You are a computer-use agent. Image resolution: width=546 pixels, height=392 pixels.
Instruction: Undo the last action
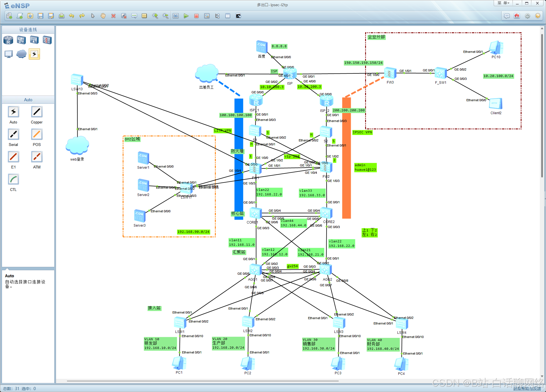[x=72, y=16]
